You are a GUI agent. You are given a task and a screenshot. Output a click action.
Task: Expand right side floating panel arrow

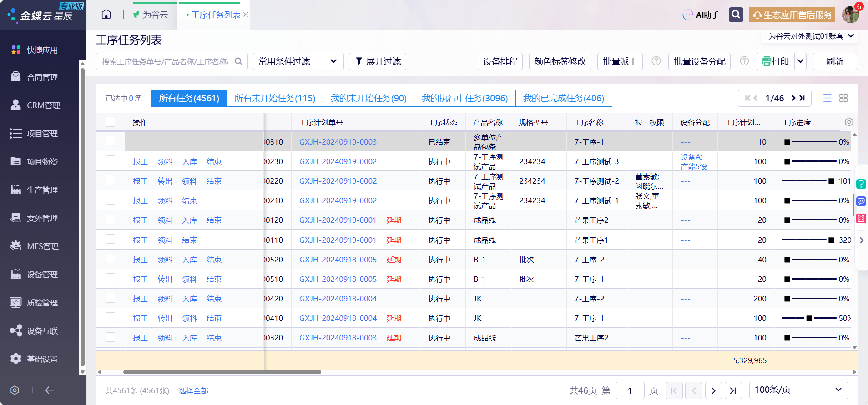[x=862, y=240]
